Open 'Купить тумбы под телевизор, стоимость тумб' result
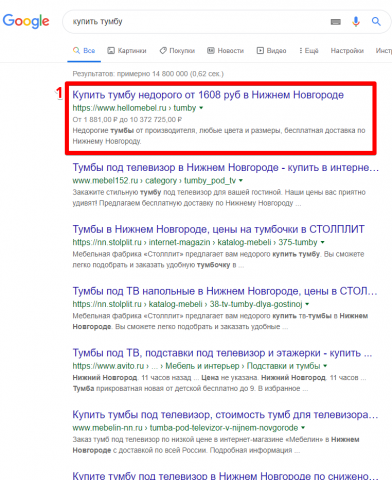This screenshot has height=480, width=392. [225, 415]
